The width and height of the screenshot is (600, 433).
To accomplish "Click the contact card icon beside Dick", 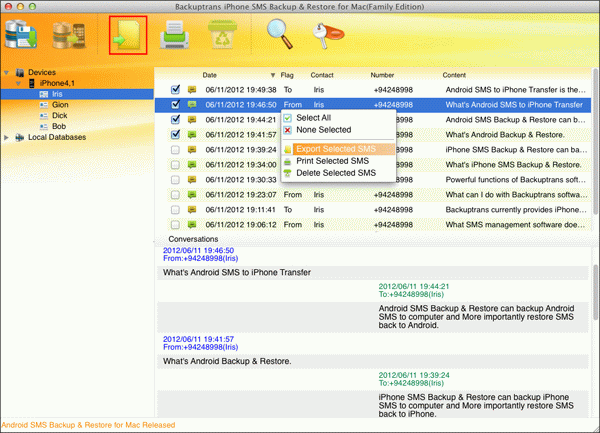I will click(44, 116).
